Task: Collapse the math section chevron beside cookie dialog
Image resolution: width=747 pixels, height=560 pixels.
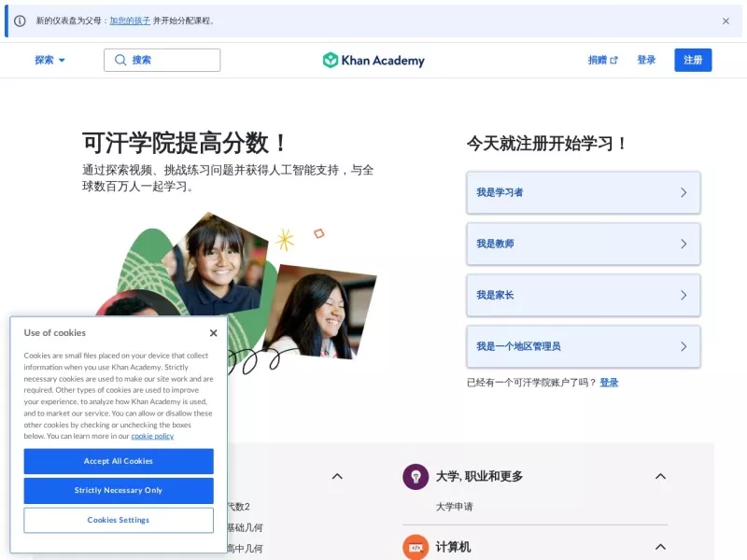Action: 337,476
